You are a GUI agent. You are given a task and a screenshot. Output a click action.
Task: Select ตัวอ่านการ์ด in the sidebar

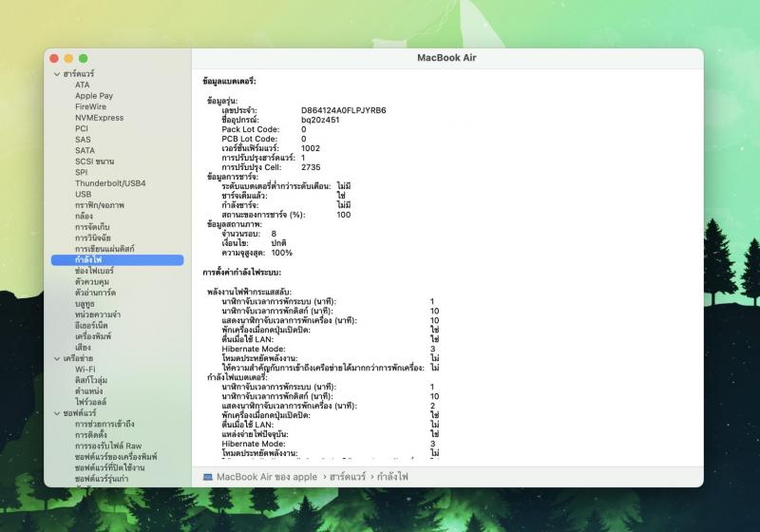(96, 293)
